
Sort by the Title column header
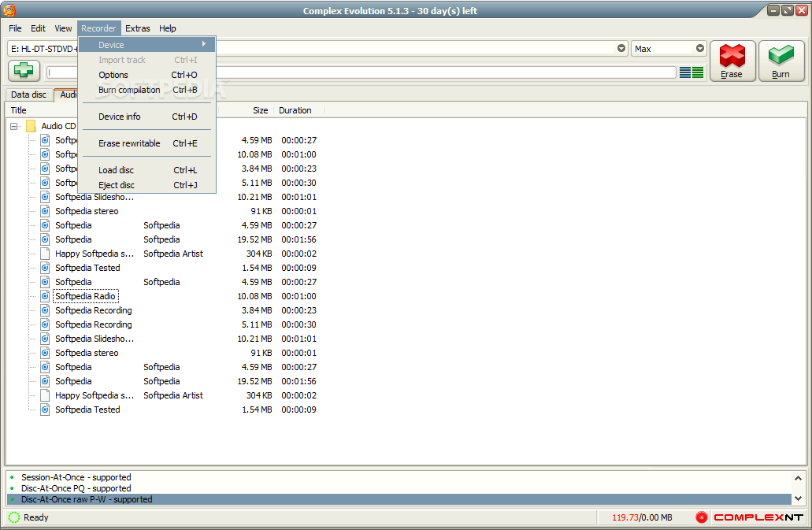[x=19, y=110]
